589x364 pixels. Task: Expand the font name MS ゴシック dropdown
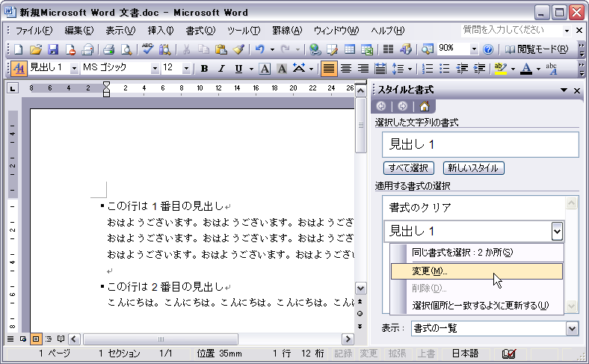(x=155, y=68)
